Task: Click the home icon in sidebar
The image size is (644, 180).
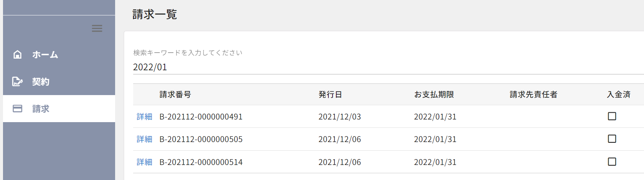Action: point(17,54)
